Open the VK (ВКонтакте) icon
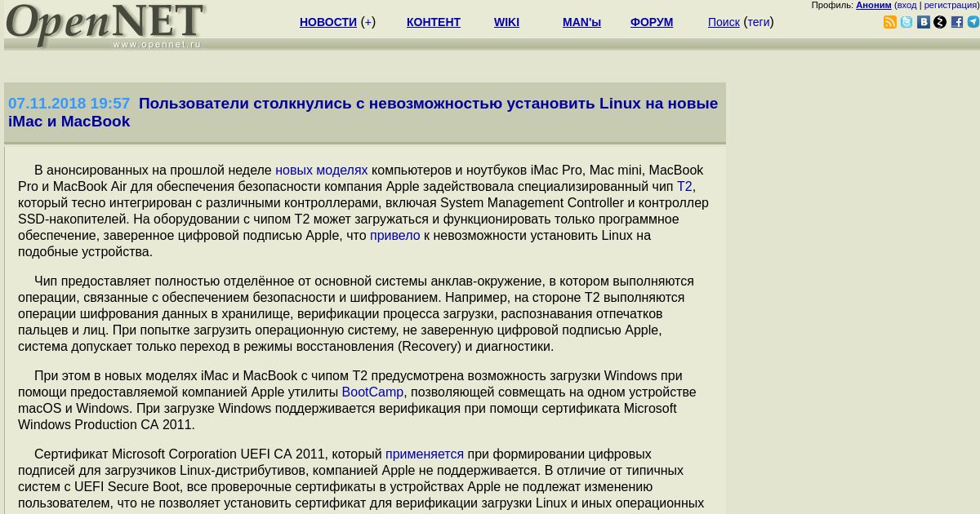 924,22
